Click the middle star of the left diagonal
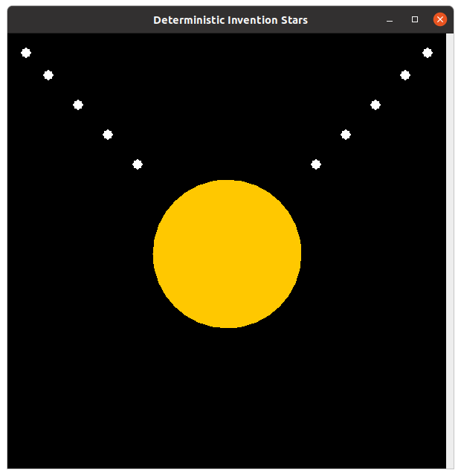 click(78, 105)
